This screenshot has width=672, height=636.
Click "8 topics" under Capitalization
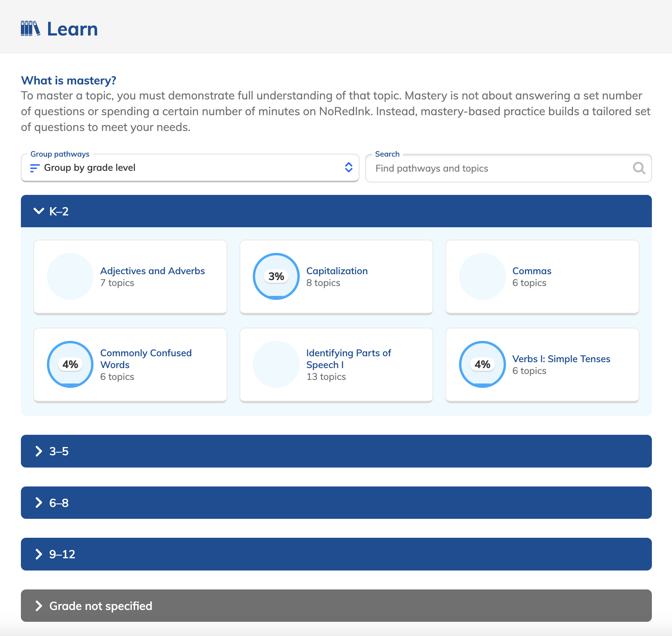323,283
